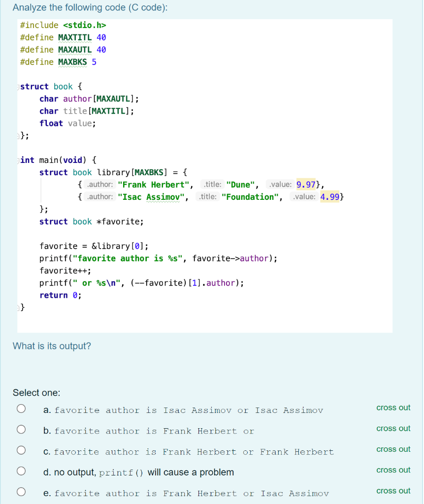
Task: Click the 'int main(void) {' line
Action: [58, 160]
